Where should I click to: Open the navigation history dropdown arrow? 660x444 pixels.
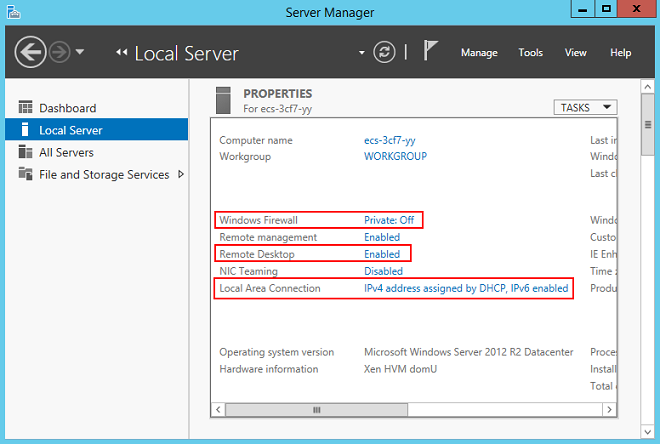click(x=80, y=52)
